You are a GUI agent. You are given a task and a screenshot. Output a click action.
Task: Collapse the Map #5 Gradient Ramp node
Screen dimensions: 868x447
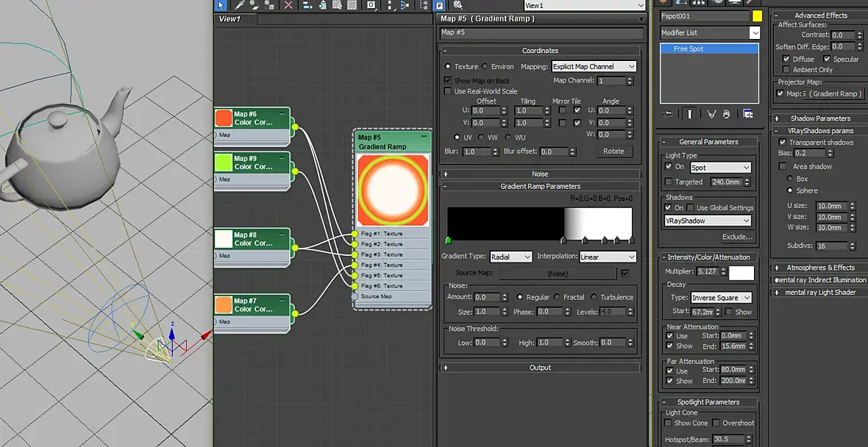[424, 136]
